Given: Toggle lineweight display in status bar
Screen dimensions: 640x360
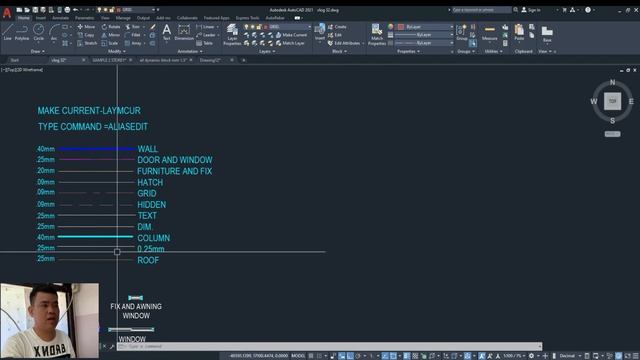Looking at the screenshot, I should coord(407,356).
